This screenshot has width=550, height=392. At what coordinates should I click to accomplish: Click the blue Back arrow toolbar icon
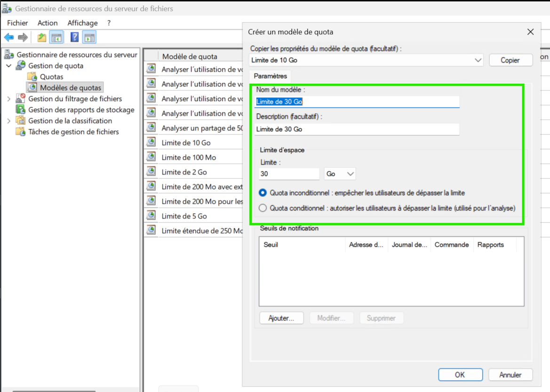(9, 38)
